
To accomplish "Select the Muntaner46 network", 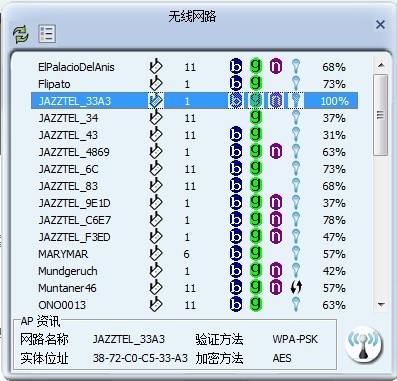I will [194, 288].
